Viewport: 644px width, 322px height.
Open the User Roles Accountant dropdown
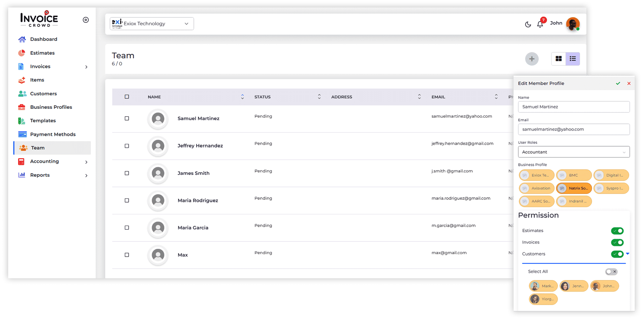point(574,152)
